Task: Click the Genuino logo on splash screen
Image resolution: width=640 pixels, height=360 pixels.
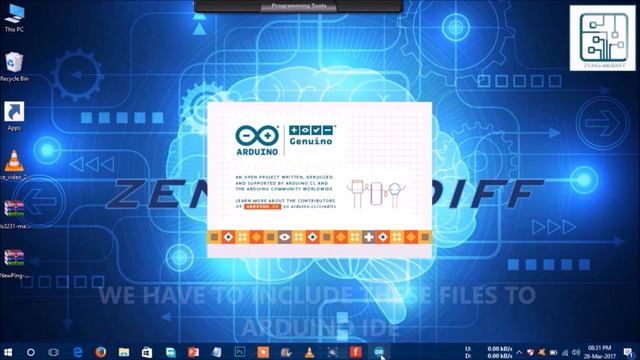Action: [x=311, y=136]
